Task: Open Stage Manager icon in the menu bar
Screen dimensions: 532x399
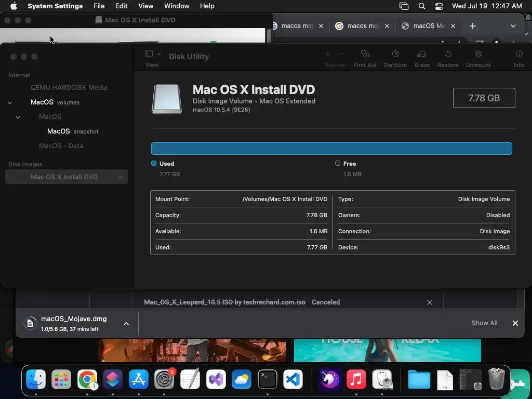Action: pyautogui.click(x=404, y=6)
